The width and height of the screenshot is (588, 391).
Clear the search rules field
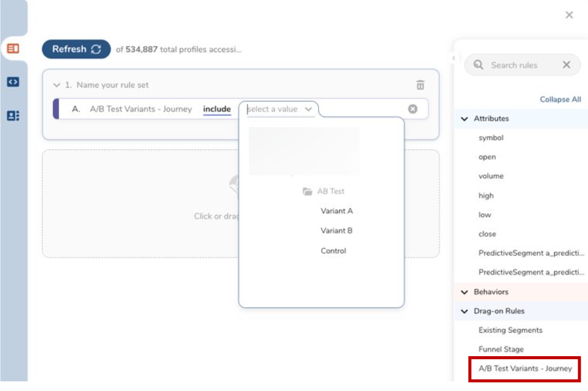click(x=566, y=65)
